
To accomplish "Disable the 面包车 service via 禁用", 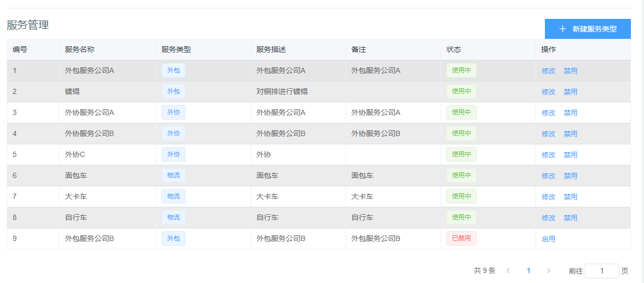I will point(570,176).
